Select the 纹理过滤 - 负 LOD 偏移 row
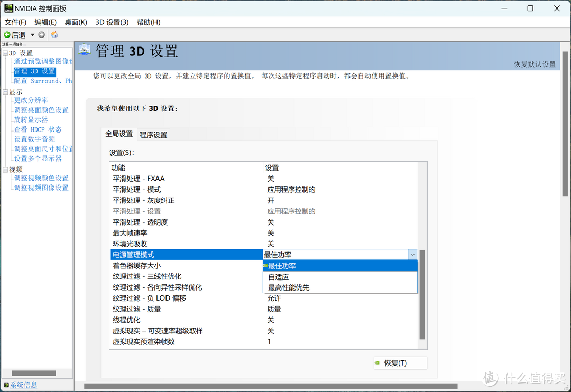 (x=263, y=298)
